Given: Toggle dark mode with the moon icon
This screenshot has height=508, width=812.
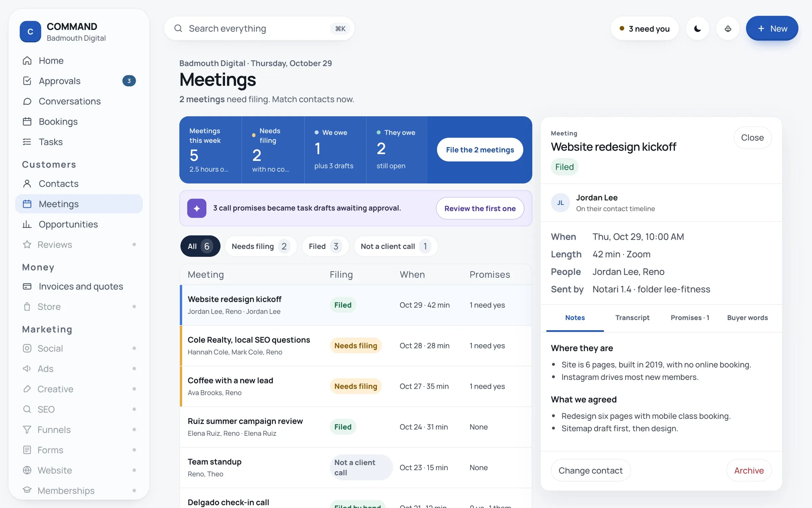Looking at the screenshot, I should (x=697, y=29).
